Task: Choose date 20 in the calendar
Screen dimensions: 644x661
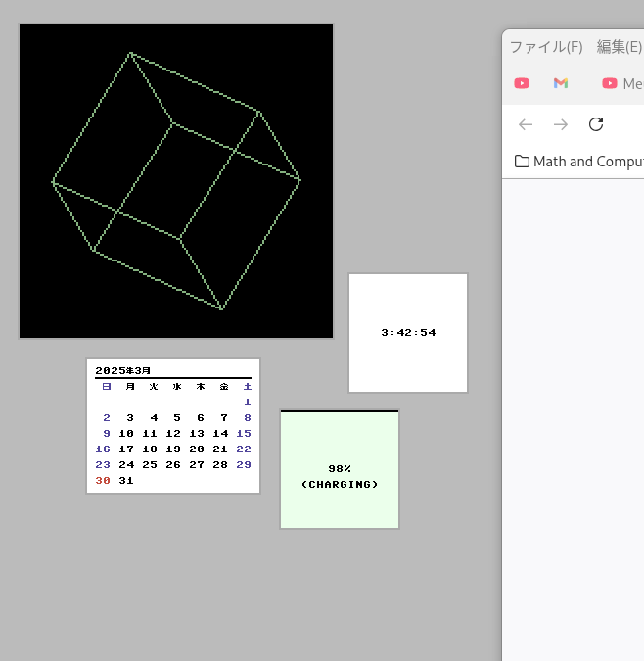Action: click(197, 449)
